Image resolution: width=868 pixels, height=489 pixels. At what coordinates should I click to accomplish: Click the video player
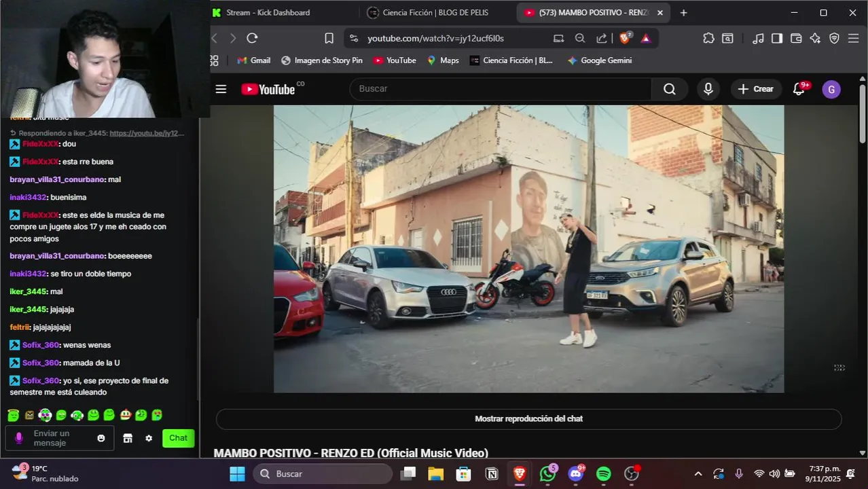coord(528,249)
